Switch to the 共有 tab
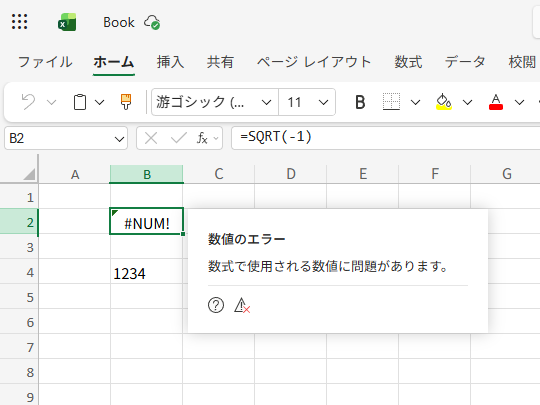 (x=220, y=62)
